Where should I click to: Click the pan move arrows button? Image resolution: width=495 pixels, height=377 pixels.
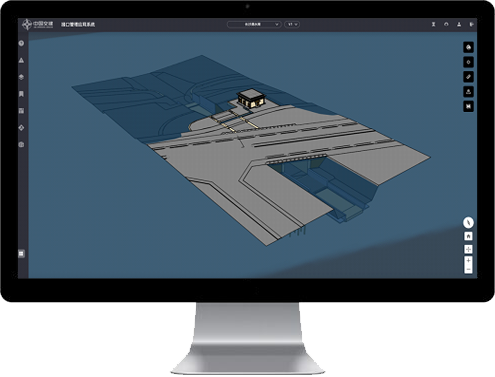pyautogui.click(x=468, y=249)
